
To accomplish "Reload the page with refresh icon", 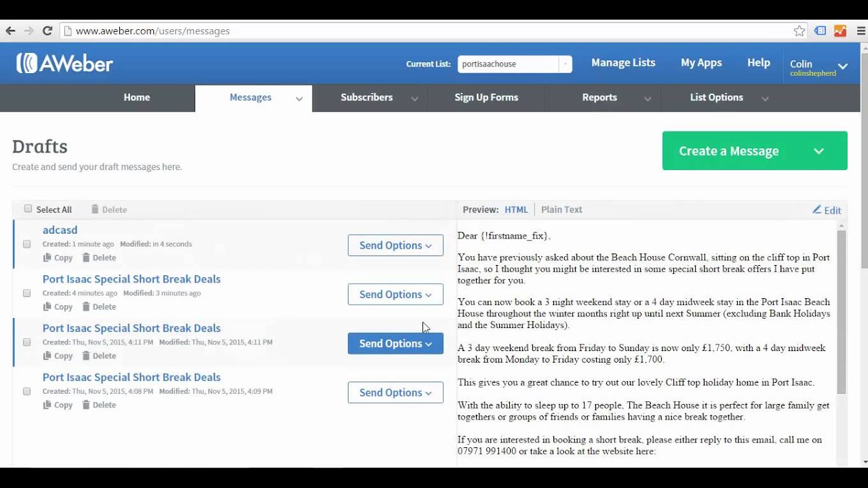I will click(47, 30).
